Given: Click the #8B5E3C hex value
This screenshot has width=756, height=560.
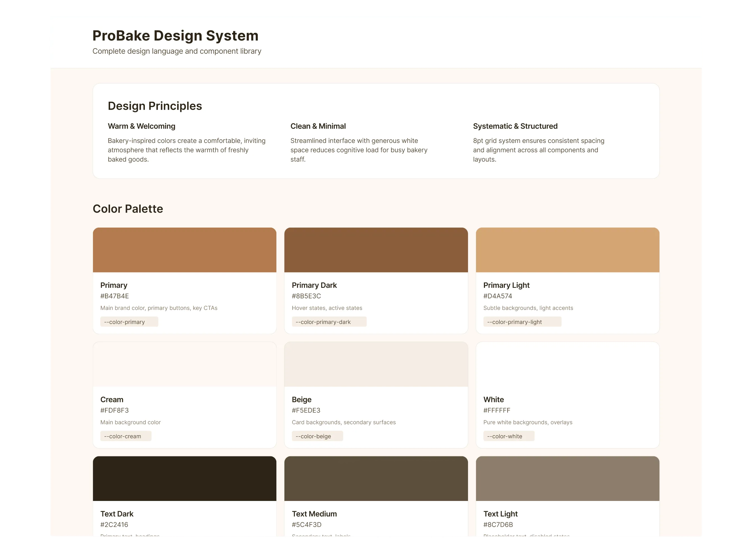Looking at the screenshot, I should point(306,296).
